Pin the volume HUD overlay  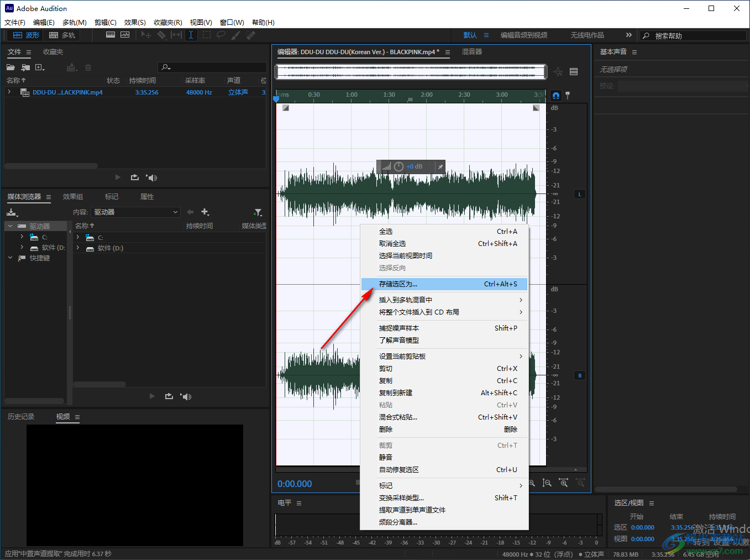click(440, 166)
